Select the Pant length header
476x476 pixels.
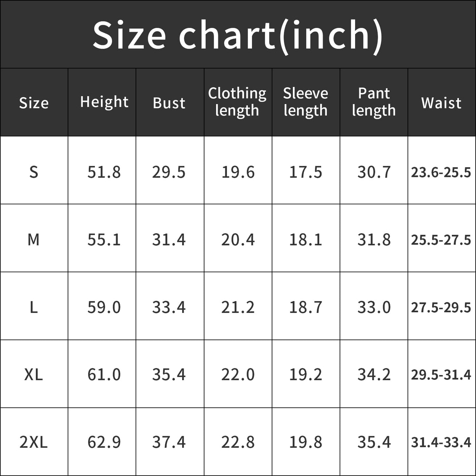374,102
